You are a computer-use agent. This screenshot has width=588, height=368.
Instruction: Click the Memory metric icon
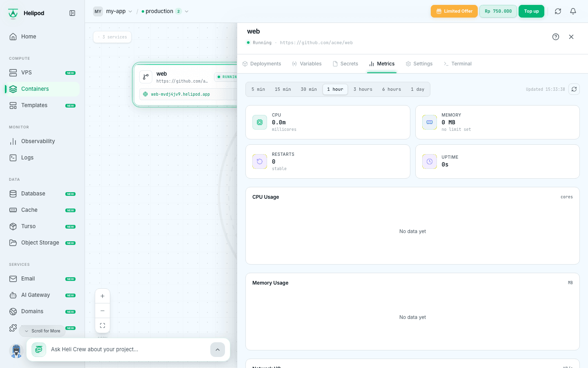(430, 122)
